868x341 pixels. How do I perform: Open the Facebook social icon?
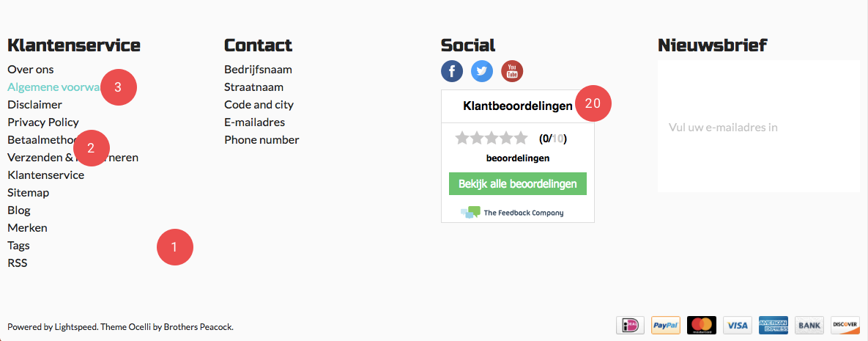coord(452,71)
